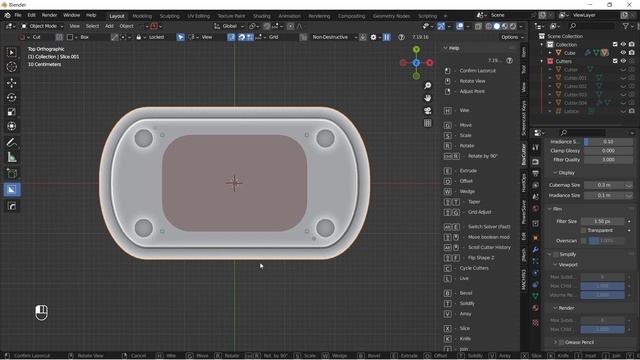Image resolution: width=640 pixels, height=360 pixels.
Task: Open the Output properties tab icon
Action: point(536,173)
